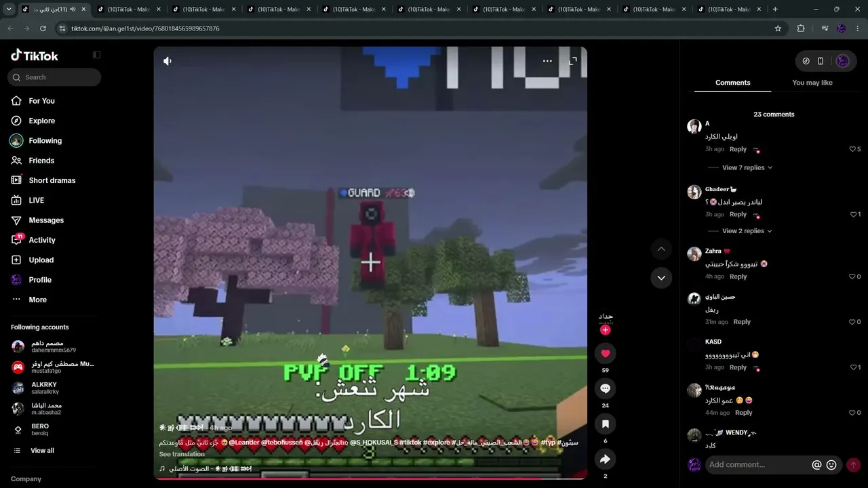
Task: Open the emoji picker in comment box
Action: pos(831,465)
